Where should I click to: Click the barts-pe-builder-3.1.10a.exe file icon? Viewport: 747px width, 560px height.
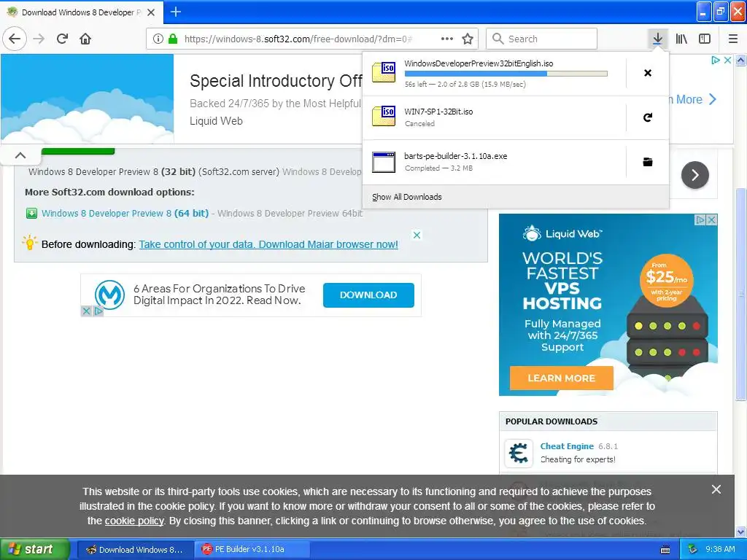pos(384,162)
